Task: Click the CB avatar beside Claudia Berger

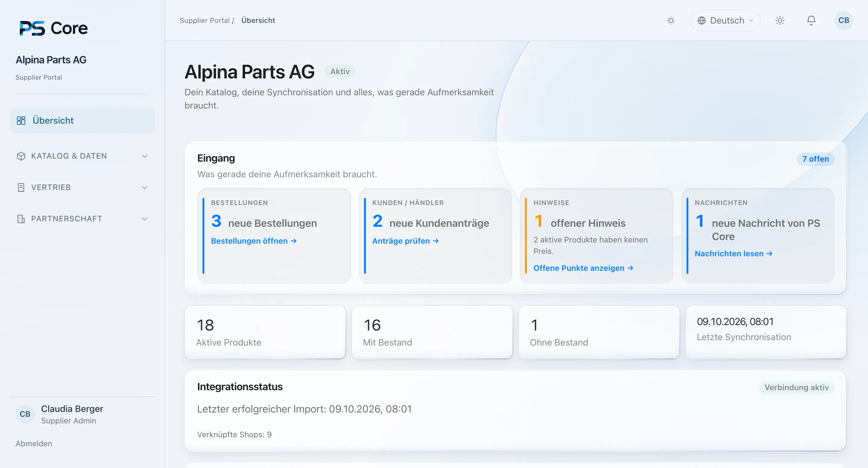Action: pyautogui.click(x=25, y=414)
